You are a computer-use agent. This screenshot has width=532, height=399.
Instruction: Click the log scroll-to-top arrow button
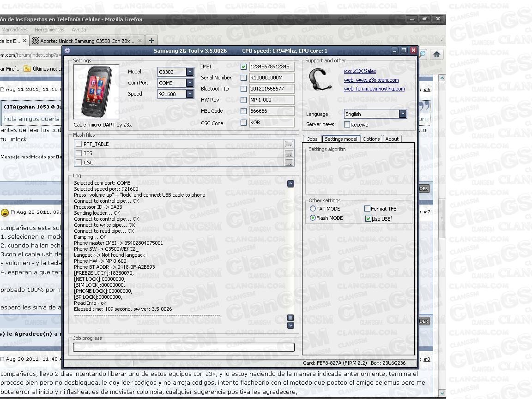tap(290, 184)
